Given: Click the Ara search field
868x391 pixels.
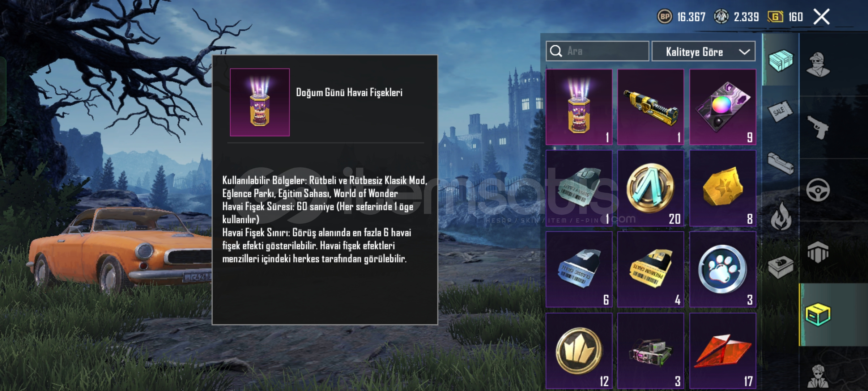Looking at the screenshot, I should [x=597, y=51].
